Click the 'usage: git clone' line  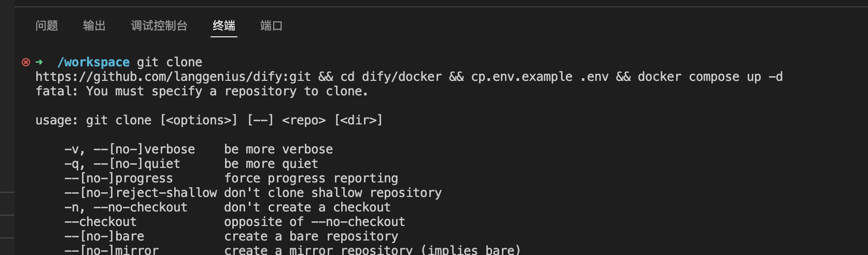(x=209, y=120)
